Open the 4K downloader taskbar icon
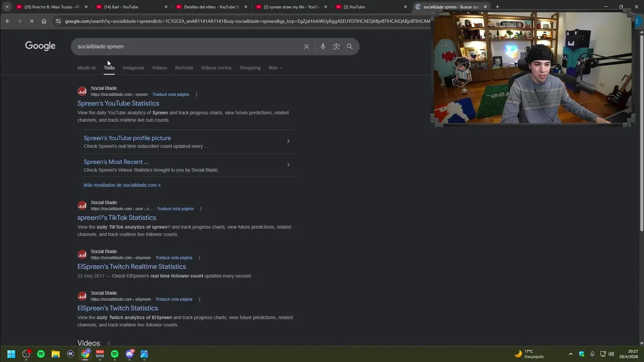 point(70,354)
